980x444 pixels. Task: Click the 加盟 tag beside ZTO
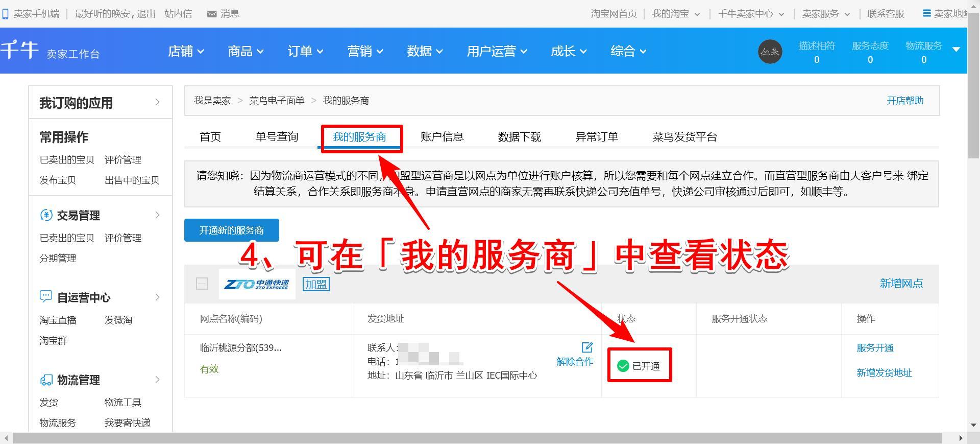pos(316,284)
